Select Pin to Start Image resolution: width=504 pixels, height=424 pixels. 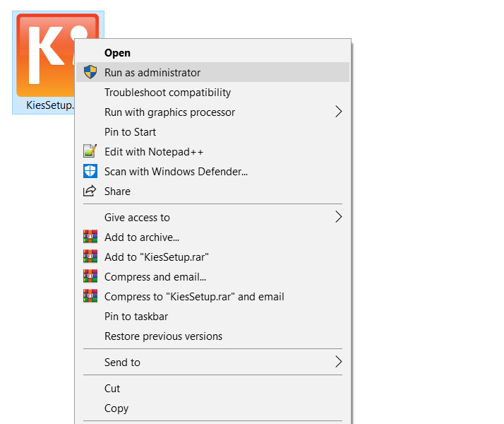tap(212, 132)
